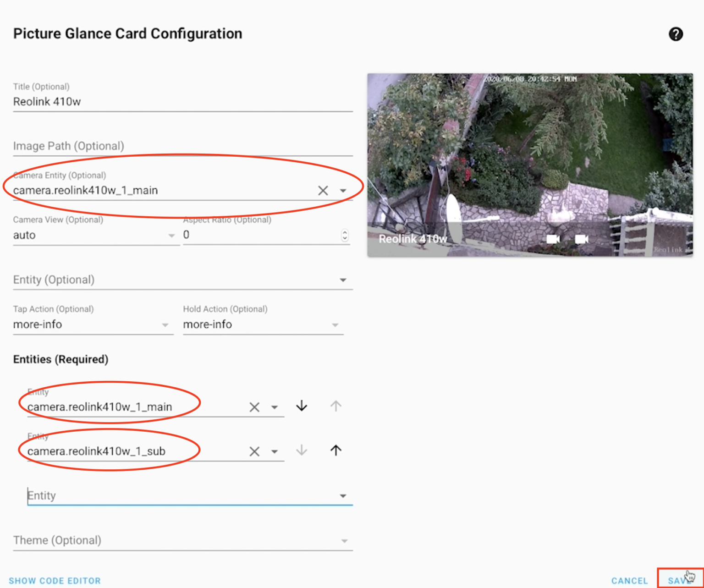Viewport: 704px width, 588px height.
Task: Show the code editor
Action: 55,580
